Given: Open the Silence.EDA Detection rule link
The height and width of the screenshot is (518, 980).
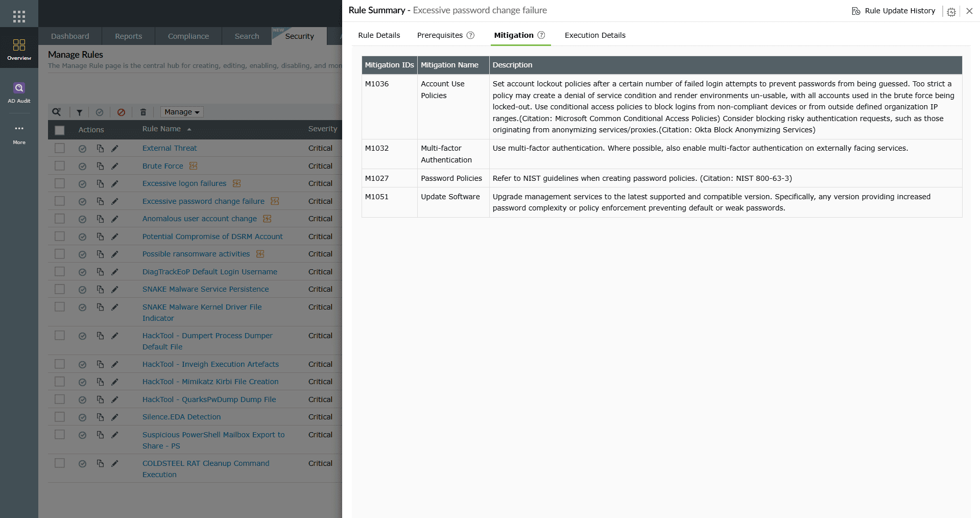Looking at the screenshot, I should point(181,417).
